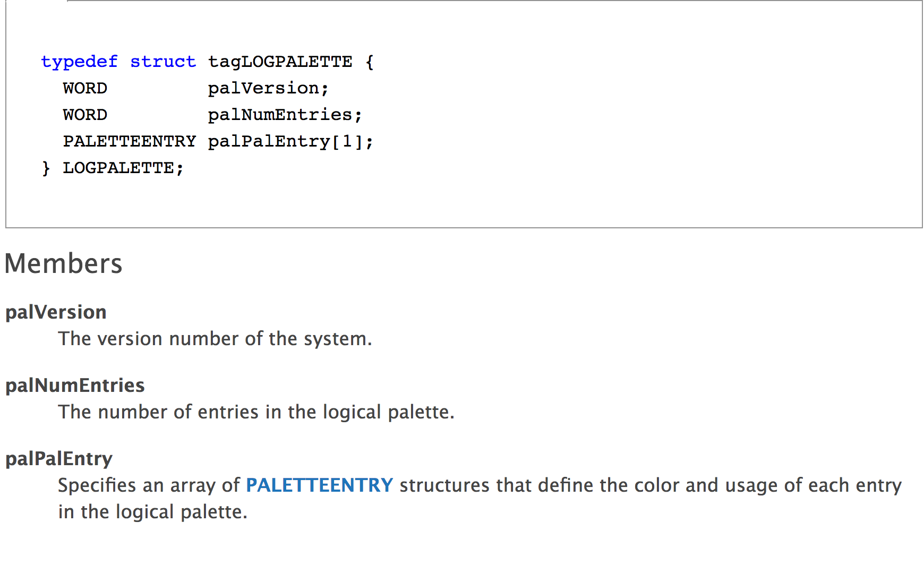Click palNumEntries; field in the code block

(x=285, y=115)
